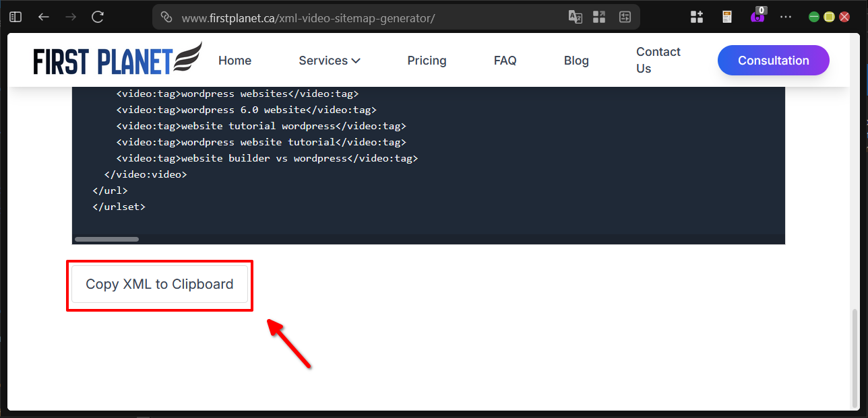The width and height of the screenshot is (868, 418).
Task: Expand the Services dropdown menu
Action: [x=329, y=60]
